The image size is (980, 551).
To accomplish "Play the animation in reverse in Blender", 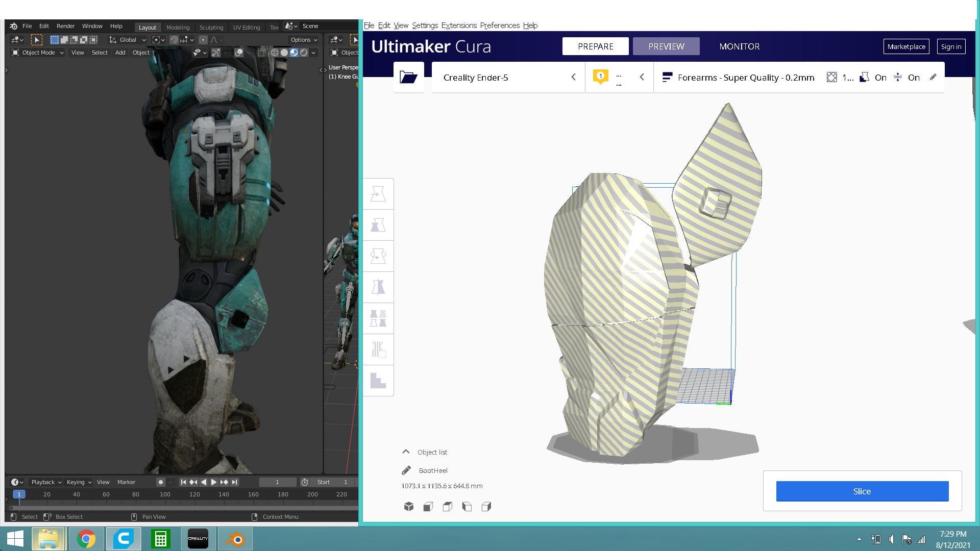I will (204, 482).
